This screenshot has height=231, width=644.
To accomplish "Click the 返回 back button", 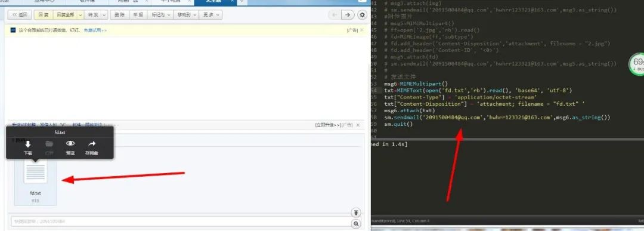I will click(20, 15).
